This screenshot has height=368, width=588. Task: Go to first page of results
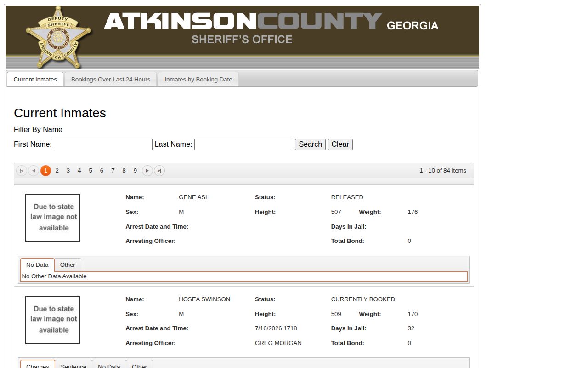22,171
